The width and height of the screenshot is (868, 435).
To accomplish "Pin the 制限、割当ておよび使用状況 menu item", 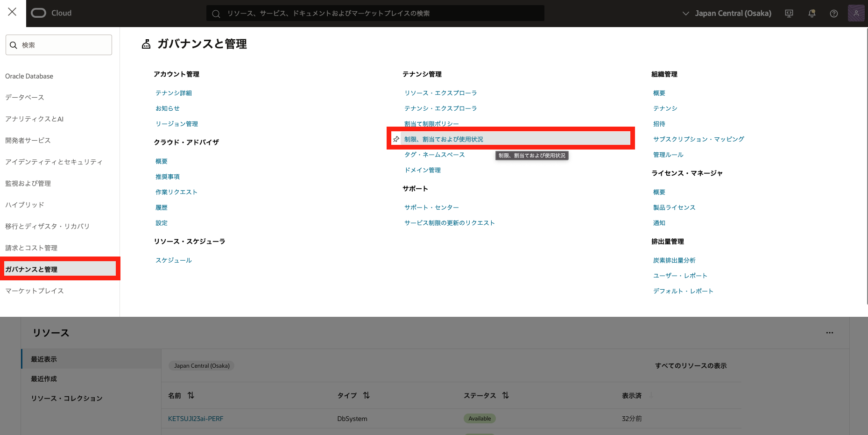I will [x=396, y=139].
